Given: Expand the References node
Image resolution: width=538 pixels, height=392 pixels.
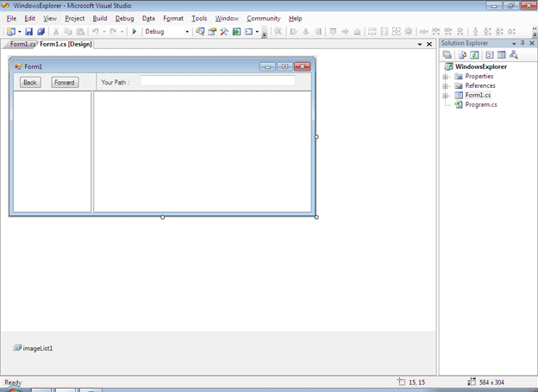Looking at the screenshot, I should pyautogui.click(x=445, y=86).
